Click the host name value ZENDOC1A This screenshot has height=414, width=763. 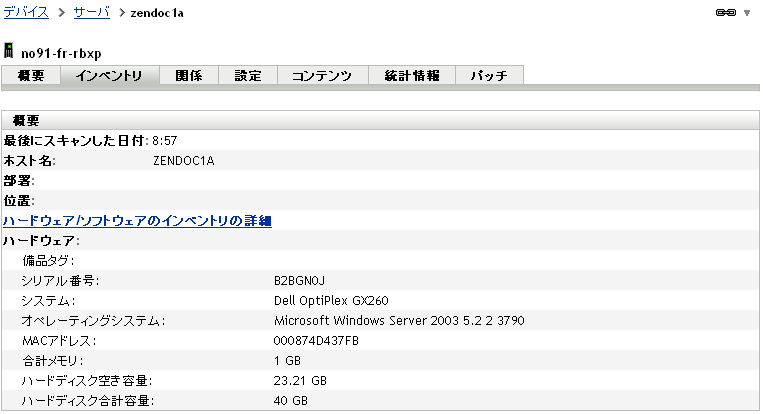[184, 160]
